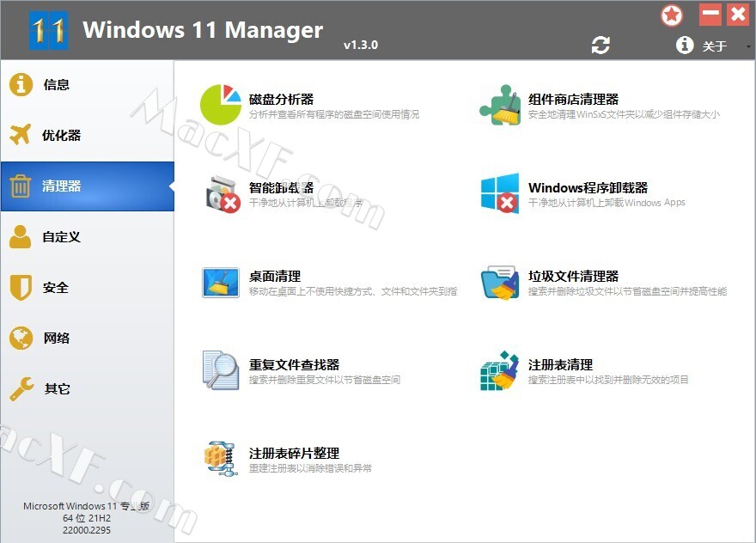Click description 搜索并删除重复文件以节省磁盘空间
Image resolution: width=756 pixels, height=543 pixels.
tap(325, 380)
